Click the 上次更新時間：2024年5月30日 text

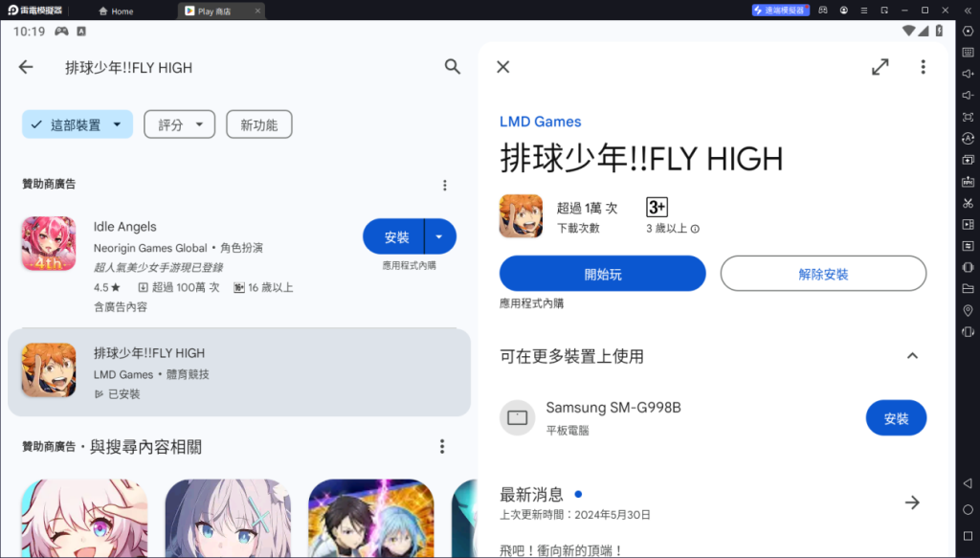575,515
